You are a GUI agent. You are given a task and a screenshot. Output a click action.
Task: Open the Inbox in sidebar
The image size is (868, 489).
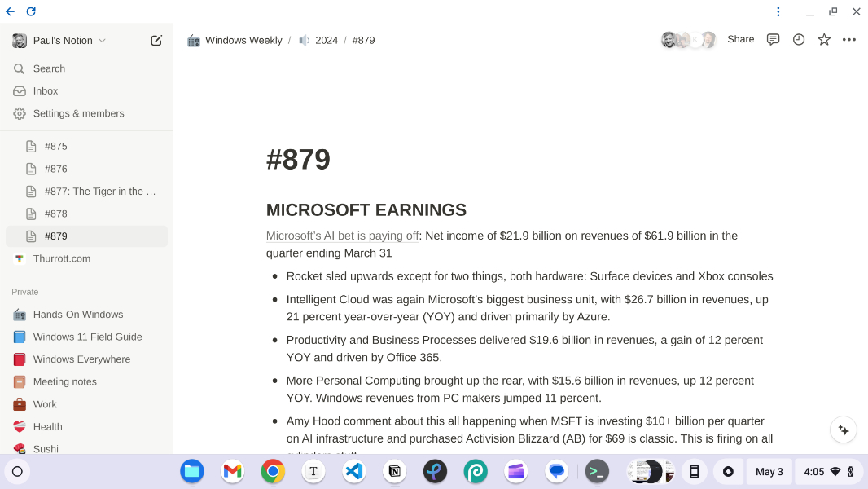coord(86,90)
